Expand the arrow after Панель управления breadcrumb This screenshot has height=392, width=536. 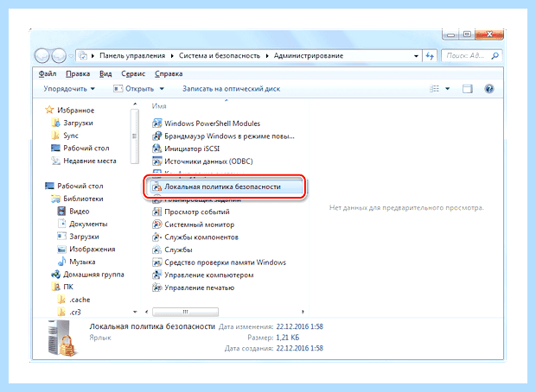(x=172, y=55)
